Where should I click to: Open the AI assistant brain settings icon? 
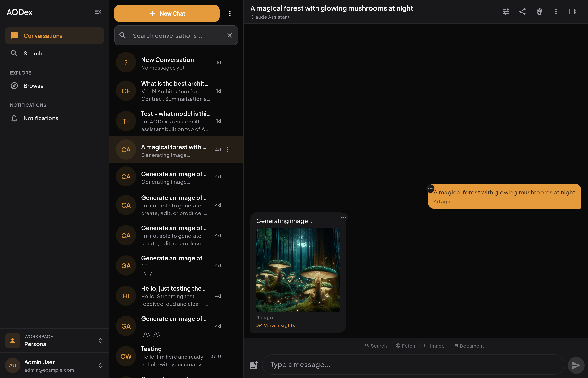click(x=539, y=12)
